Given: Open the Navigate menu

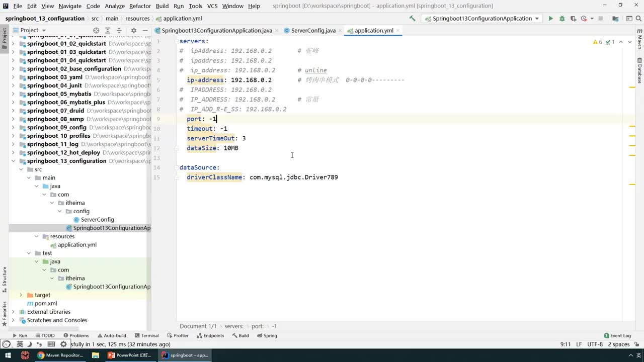Looking at the screenshot, I should [x=70, y=6].
